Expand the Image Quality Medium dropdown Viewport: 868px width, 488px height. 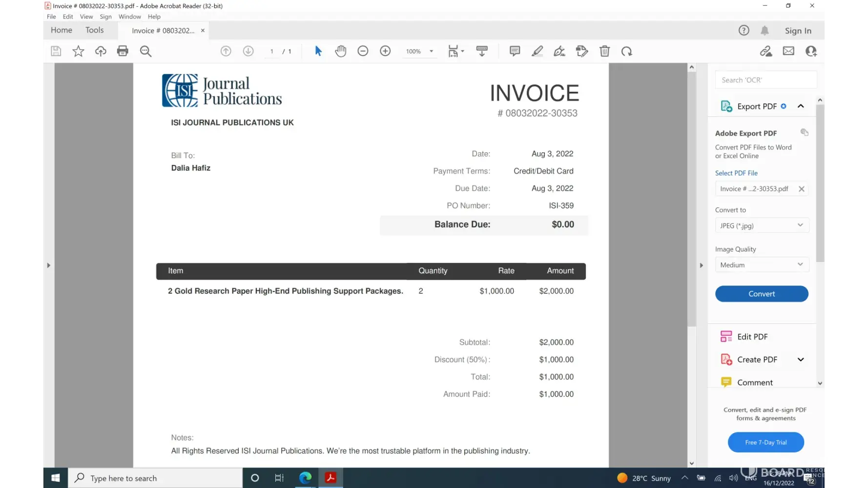762,265
